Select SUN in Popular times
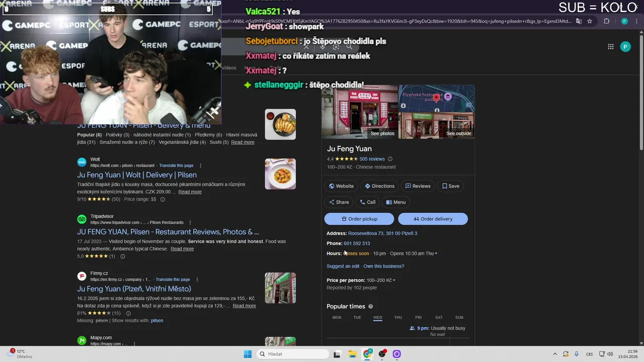 coord(459,318)
